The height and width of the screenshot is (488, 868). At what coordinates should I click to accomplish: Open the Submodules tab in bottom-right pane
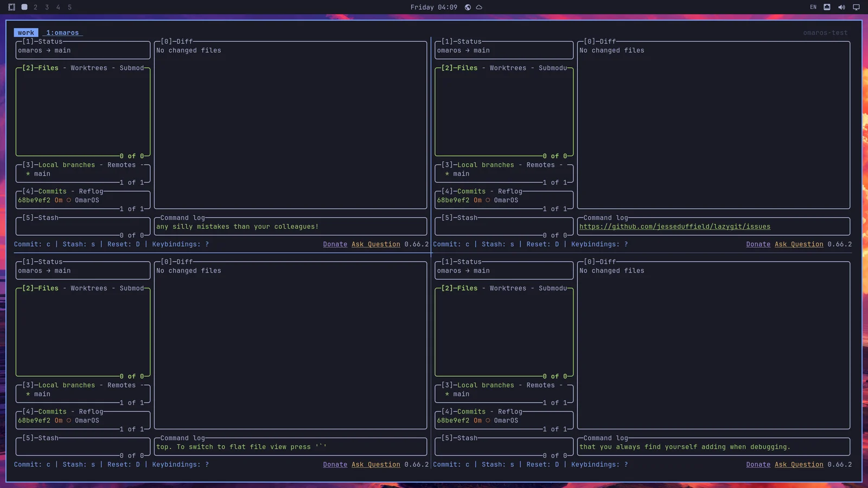tap(553, 288)
